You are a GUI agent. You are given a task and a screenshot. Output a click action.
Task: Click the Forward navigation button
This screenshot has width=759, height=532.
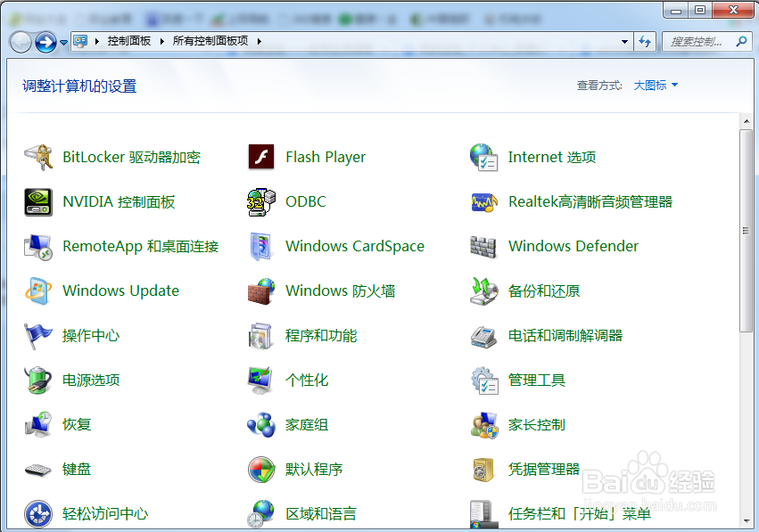point(46,42)
